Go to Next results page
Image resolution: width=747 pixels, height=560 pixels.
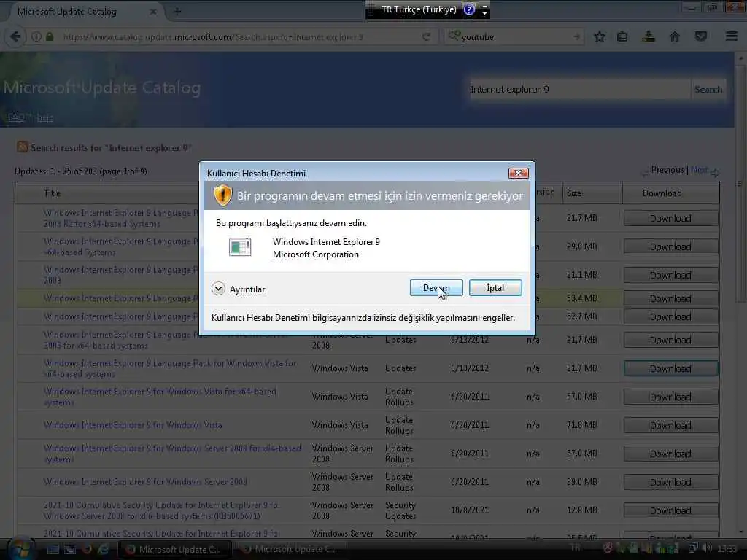point(700,170)
